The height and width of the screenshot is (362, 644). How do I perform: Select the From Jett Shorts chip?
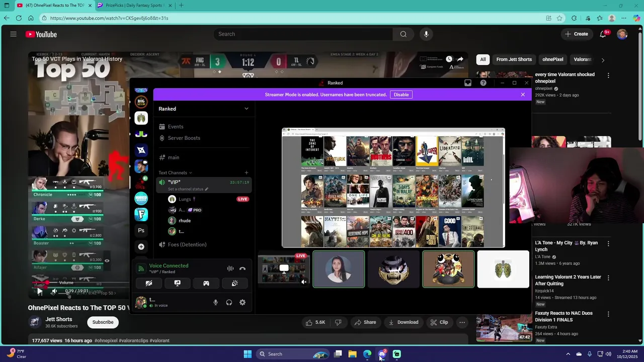click(x=514, y=59)
